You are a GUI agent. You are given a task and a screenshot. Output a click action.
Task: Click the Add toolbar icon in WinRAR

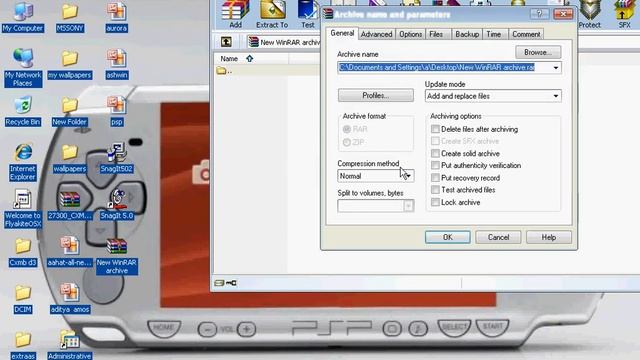[235, 14]
